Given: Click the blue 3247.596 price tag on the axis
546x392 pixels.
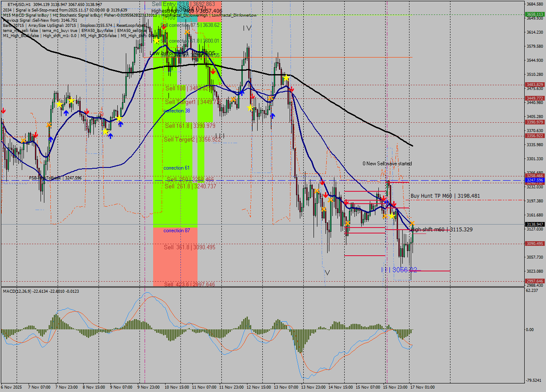Looking at the screenshot, I should pos(534,180).
